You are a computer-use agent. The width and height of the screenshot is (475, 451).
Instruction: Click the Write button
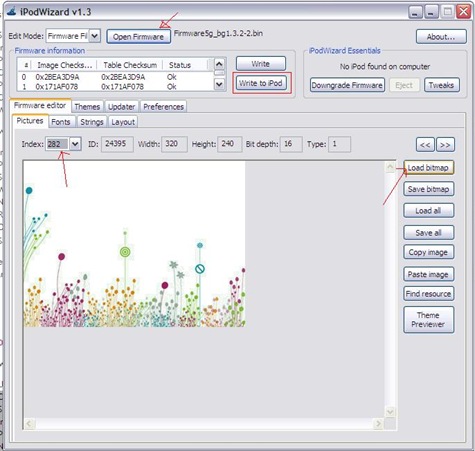tap(261, 64)
